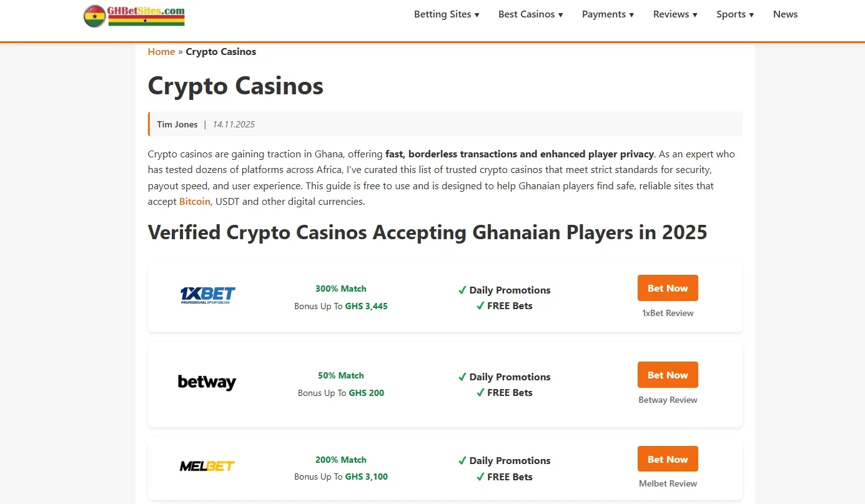Click the checkmark beside Daily Promotions for 1xBet
865x504 pixels.
[462, 290]
